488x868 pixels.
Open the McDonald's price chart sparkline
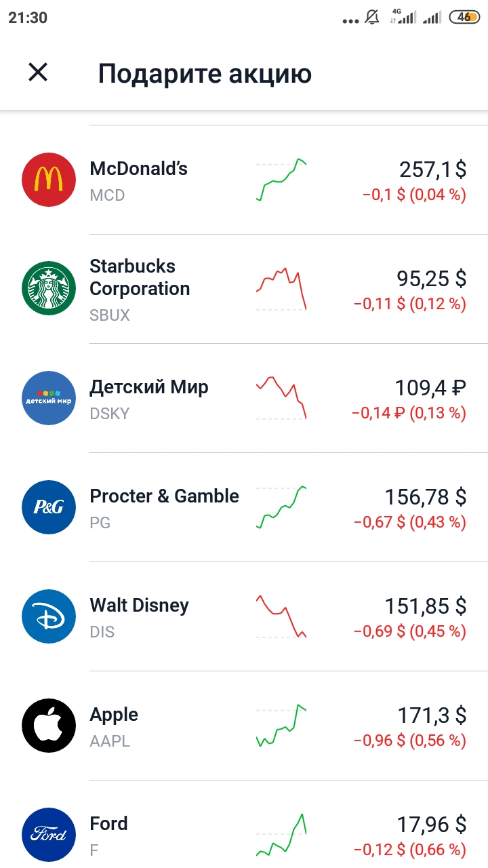point(281,180)
